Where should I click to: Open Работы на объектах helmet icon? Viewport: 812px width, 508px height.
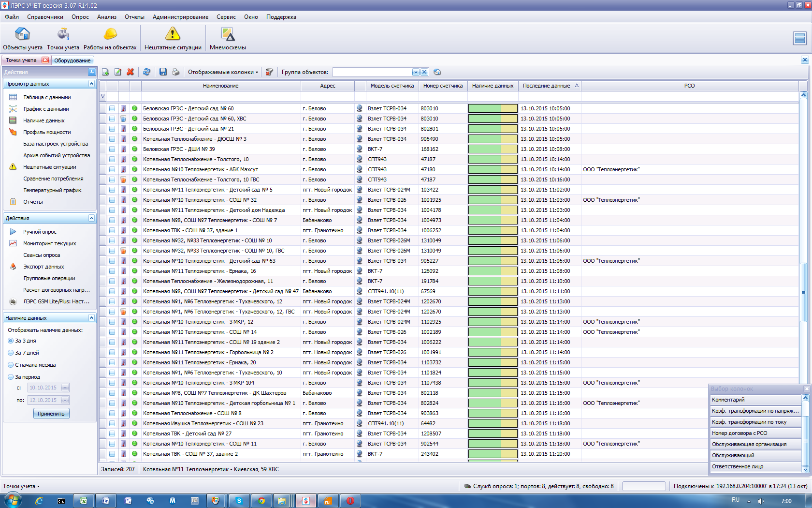(110, 34)
